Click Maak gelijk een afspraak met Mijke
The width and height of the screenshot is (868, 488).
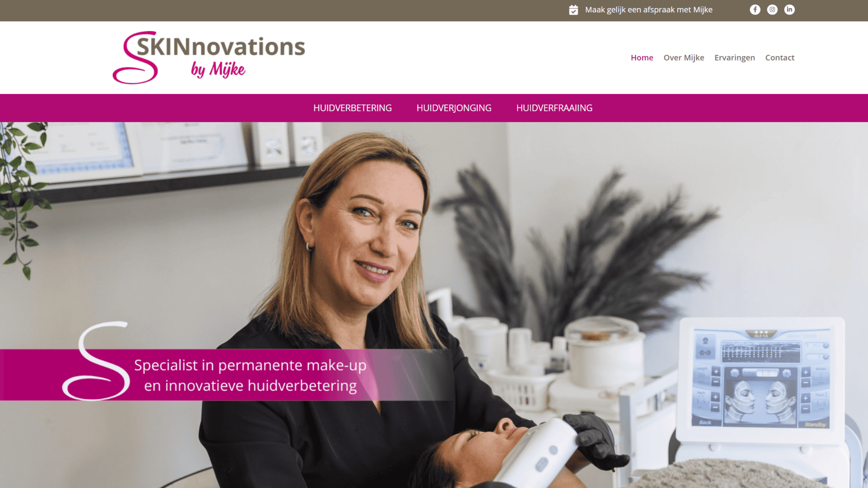[x=649, y=10]
